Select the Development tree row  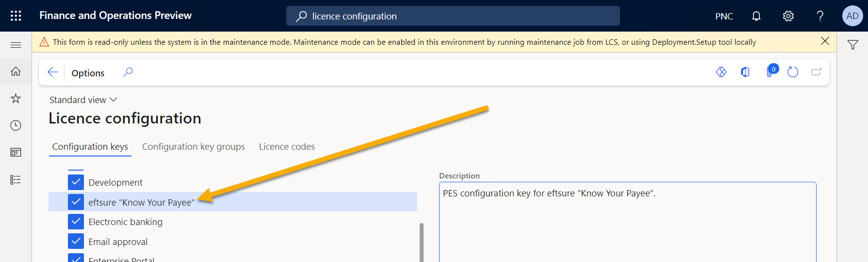[x=233, y=182]
